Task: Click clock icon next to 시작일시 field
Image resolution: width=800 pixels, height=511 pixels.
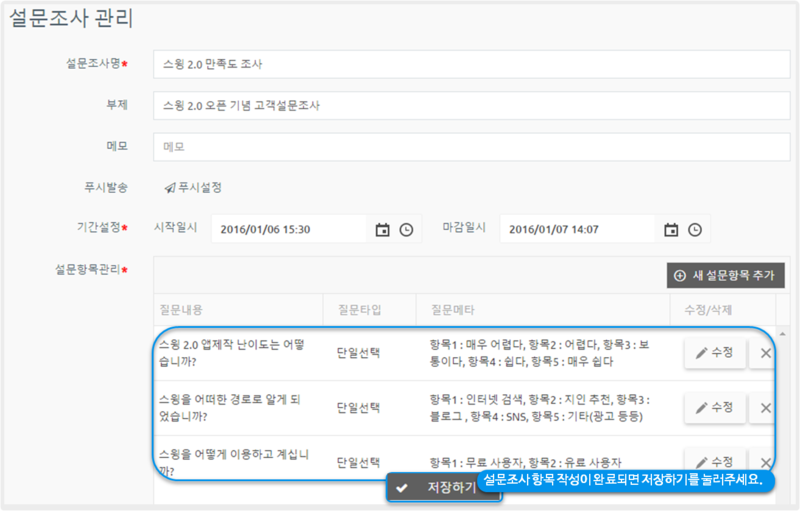Action: [406, 230]
